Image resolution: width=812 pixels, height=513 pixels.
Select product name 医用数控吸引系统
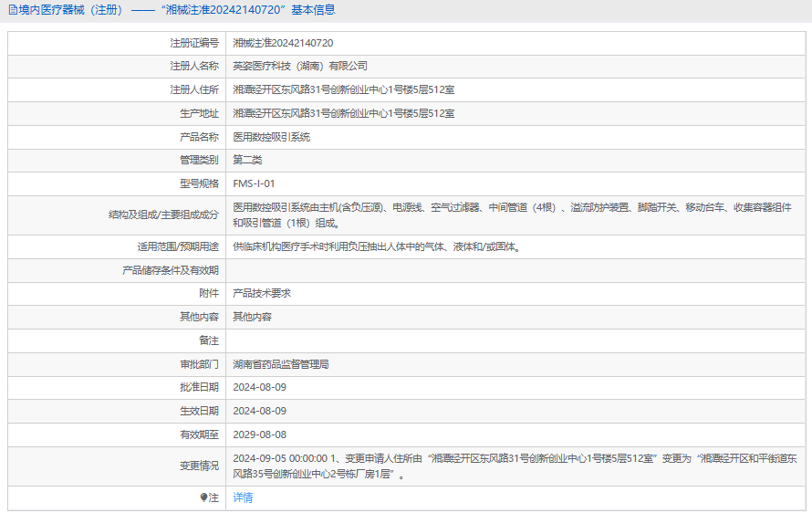[271, 137]
